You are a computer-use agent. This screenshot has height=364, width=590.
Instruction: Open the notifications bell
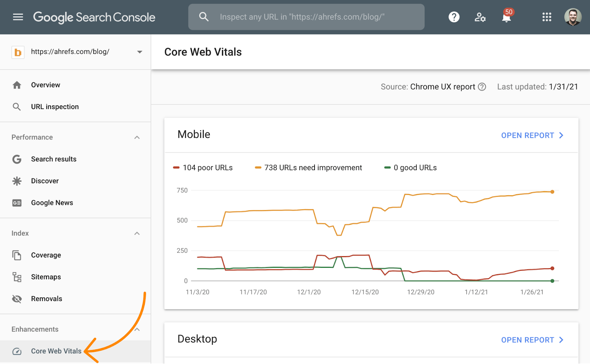click(x=506, y=17)
